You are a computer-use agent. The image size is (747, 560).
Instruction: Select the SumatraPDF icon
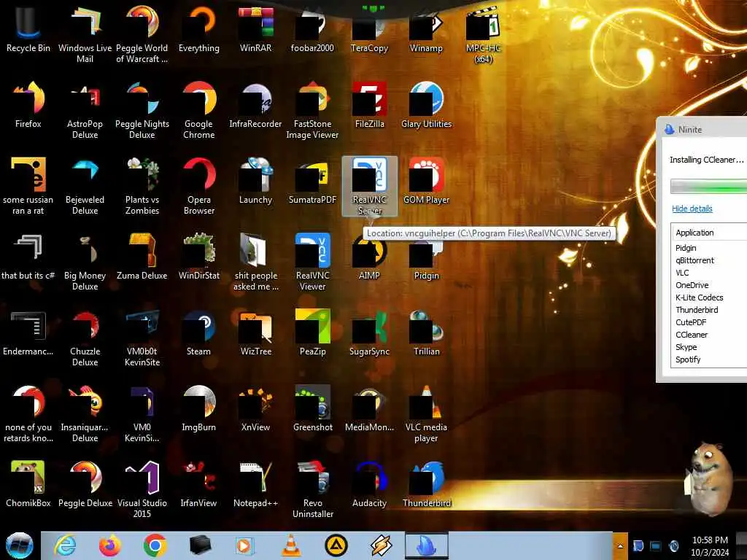[312, 181]
